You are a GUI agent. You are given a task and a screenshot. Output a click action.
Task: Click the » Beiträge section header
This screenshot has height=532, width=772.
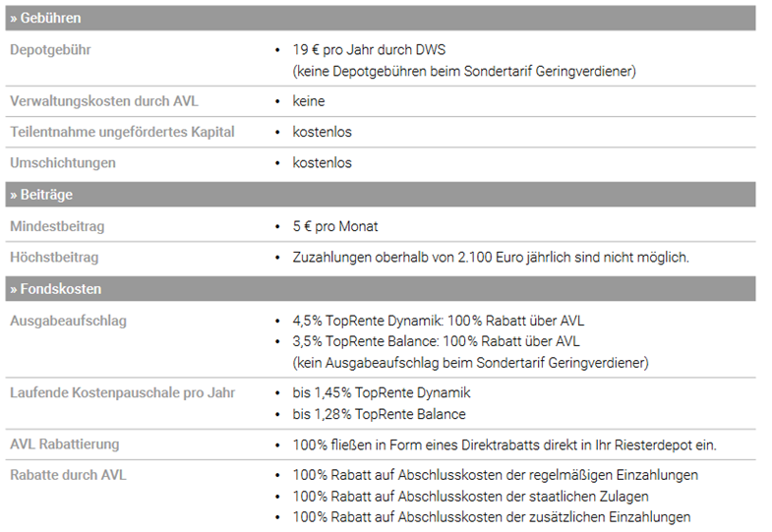tap(41, 195)
